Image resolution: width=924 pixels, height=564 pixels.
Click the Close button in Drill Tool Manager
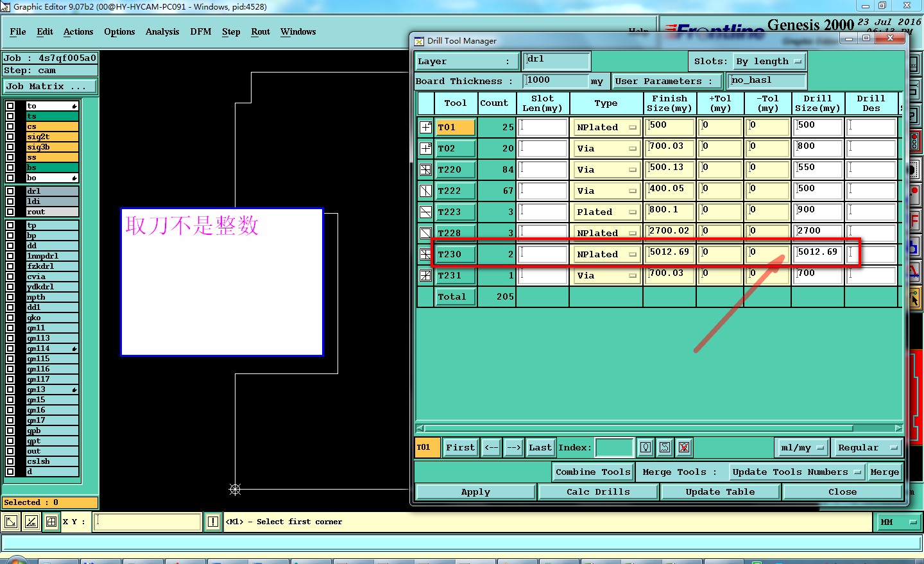click(x=843, y=492)
